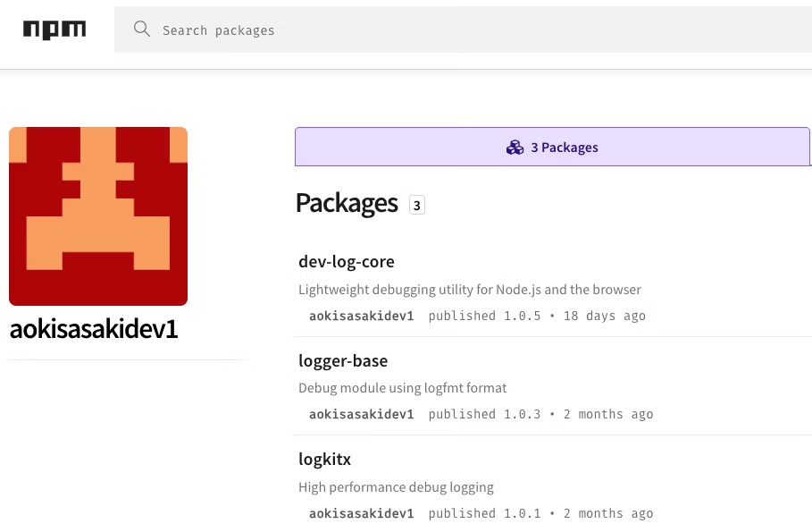The image size is (812, 532).
Task: Click version 1.0.3 text for logger-base
Action: pyautogui.click(x=522, y=414)
